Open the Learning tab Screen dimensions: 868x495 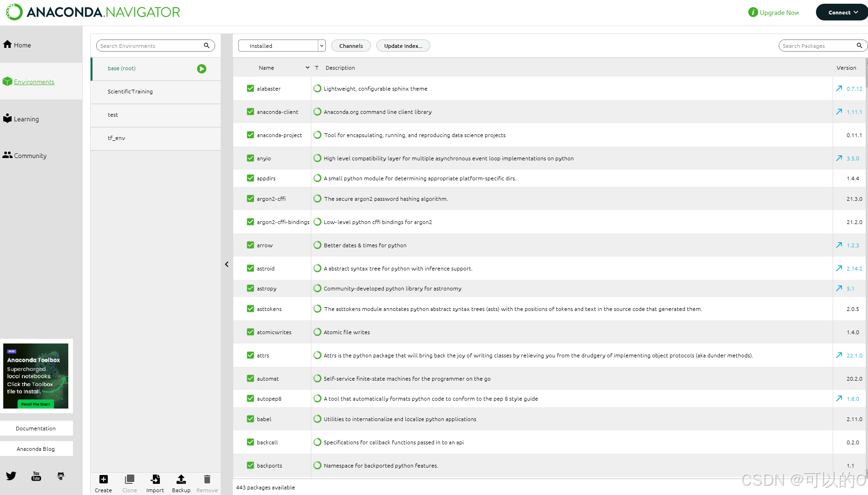coord(41,119)
